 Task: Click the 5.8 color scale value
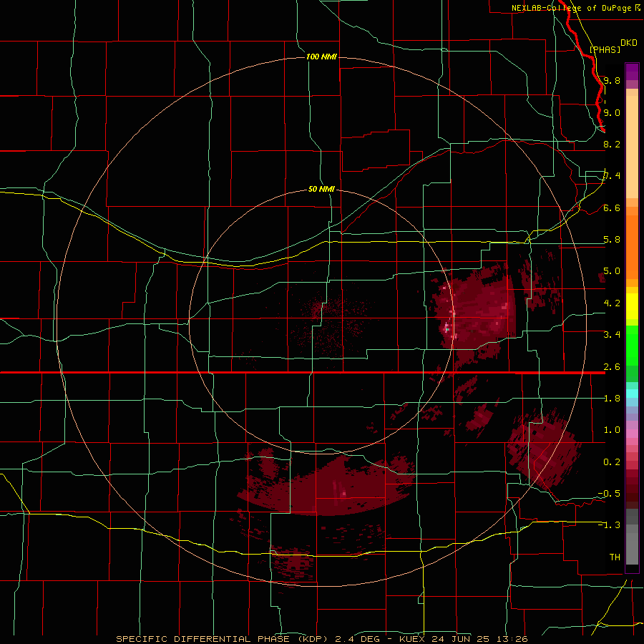click(x=612, y=240)
